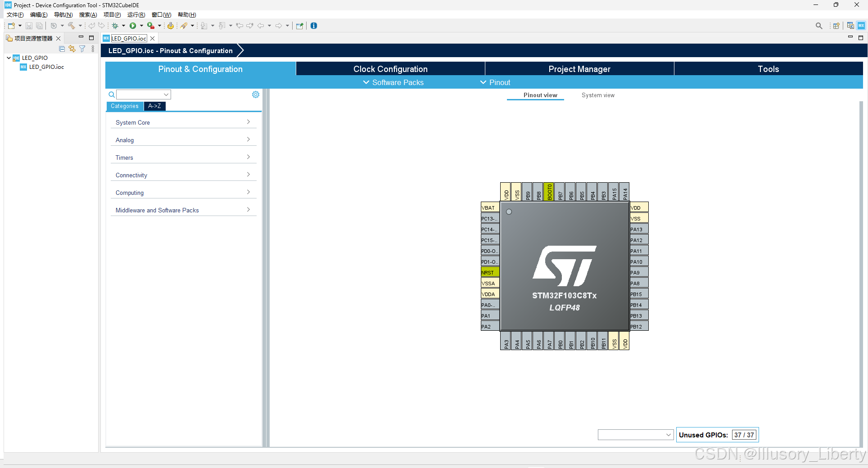Click the Redo arrow toolbar icon

[101, 26]
